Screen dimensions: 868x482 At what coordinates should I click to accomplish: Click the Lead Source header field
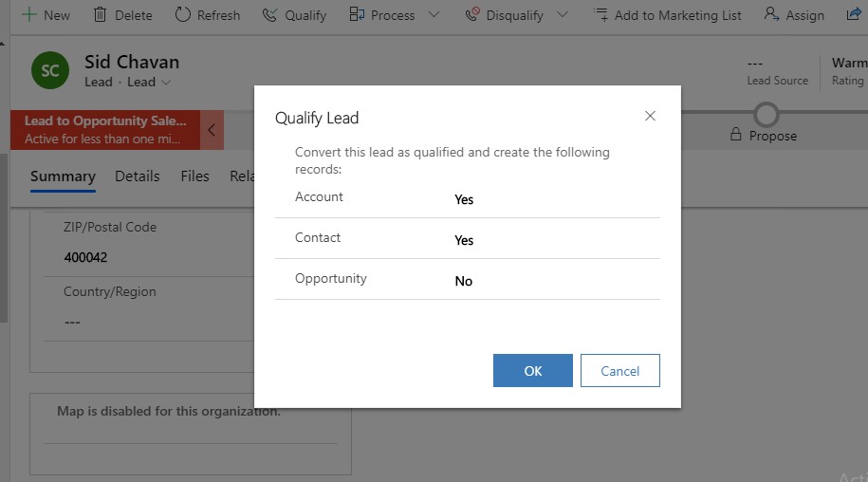pos(777,72)
